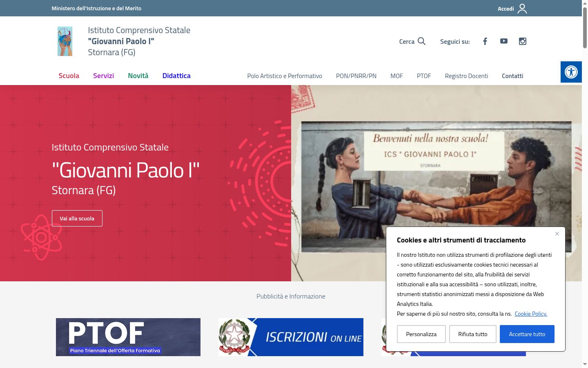Screen dimensions: 588x368
Task: Click Rifiuta tutto cookies button
Action: 472,334
